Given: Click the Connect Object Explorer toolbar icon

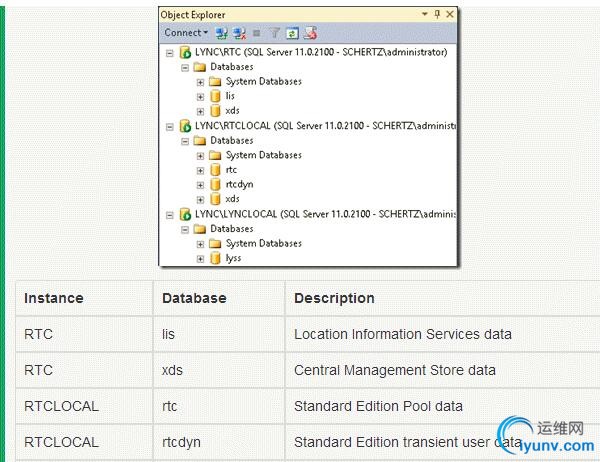Looking at the screenshot, I should click(x=222, y=33).
